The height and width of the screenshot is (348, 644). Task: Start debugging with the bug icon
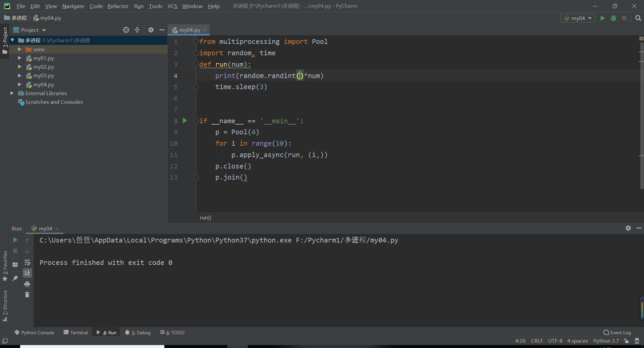click(613, 18)
